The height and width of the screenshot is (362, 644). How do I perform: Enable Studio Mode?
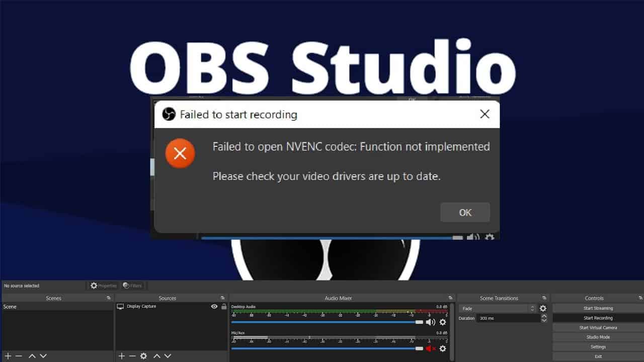[x=598, y=337]
